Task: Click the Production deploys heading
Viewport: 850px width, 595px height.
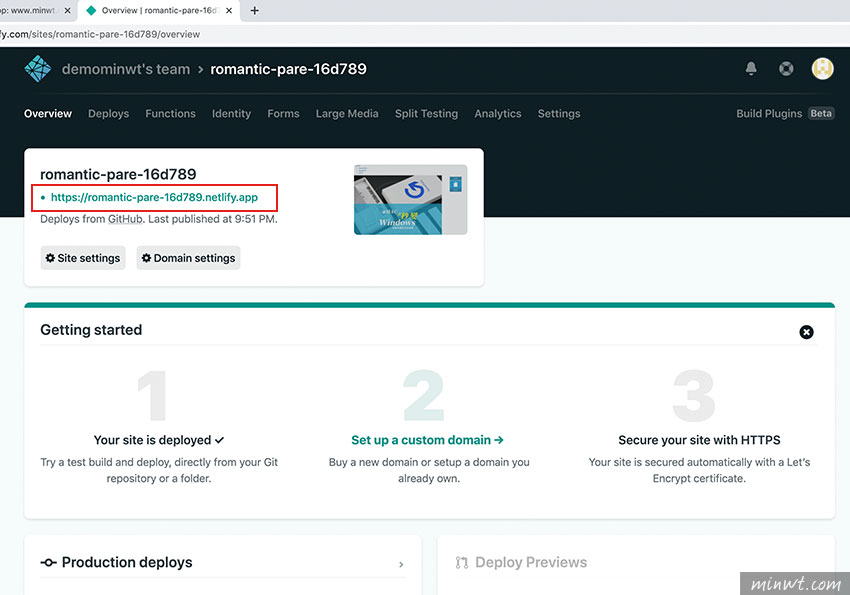Action: point(127,562)
